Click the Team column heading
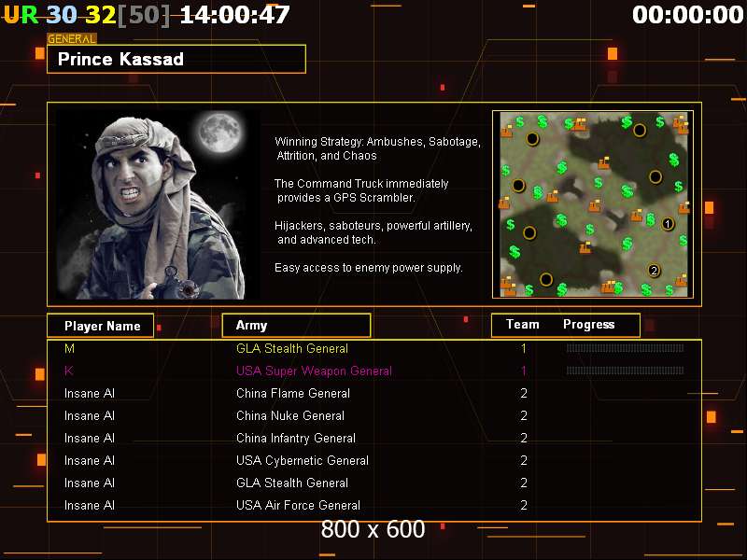The height and width of the screenshot is (560, 747). click(x=523, y=324)
